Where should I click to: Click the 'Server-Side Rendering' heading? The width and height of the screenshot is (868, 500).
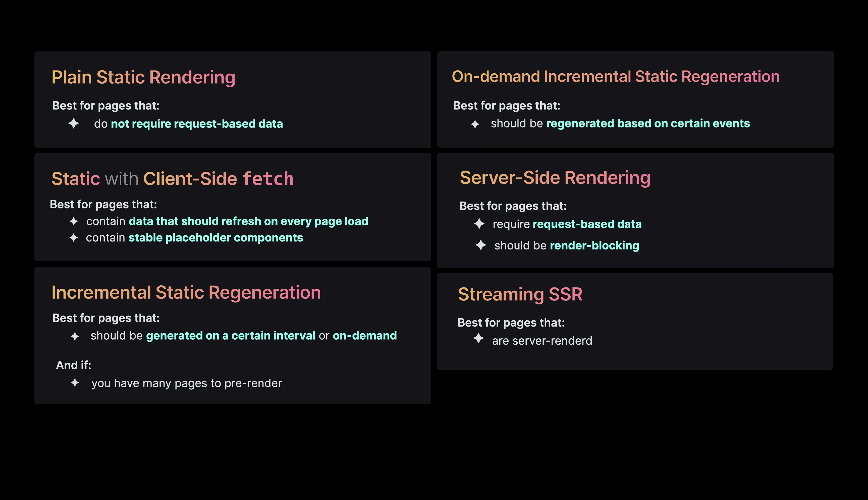pyautogui.click(x=555, y=177)
